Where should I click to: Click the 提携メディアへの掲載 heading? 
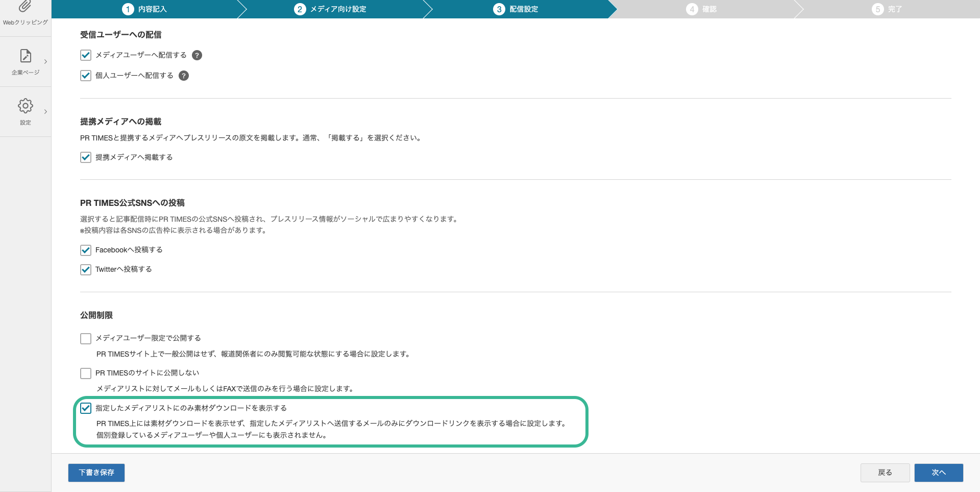pyautogui.click(x=121, y=122)
